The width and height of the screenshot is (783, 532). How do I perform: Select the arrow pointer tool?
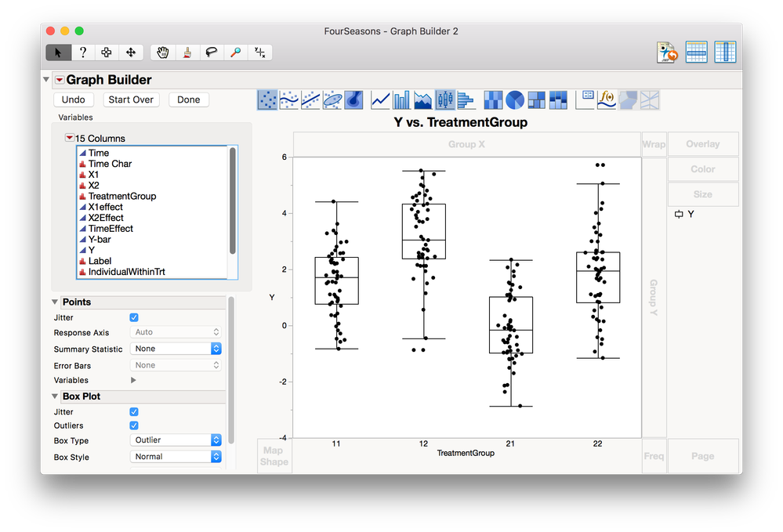point(58,52)
